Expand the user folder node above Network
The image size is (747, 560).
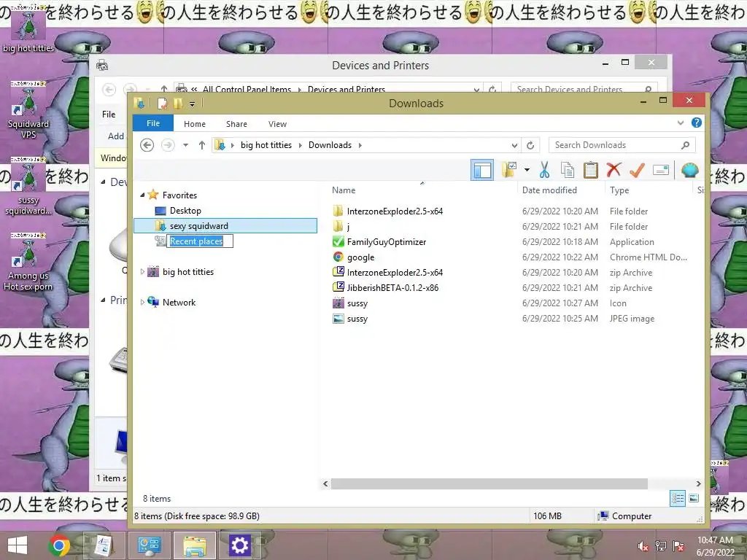pyautogui.click(x=142, y=271)
